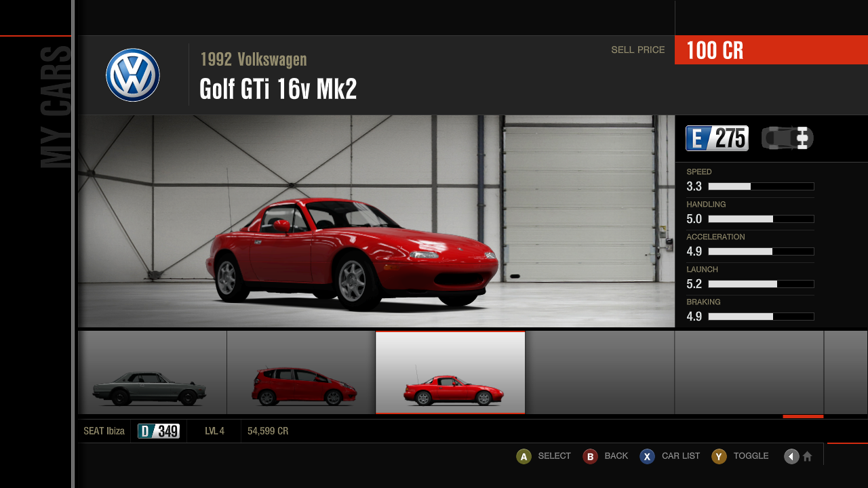Viewport: 868px width, 488px height.
Task: Click the 'LVL 4' text
Action: [x=214, y=431]
